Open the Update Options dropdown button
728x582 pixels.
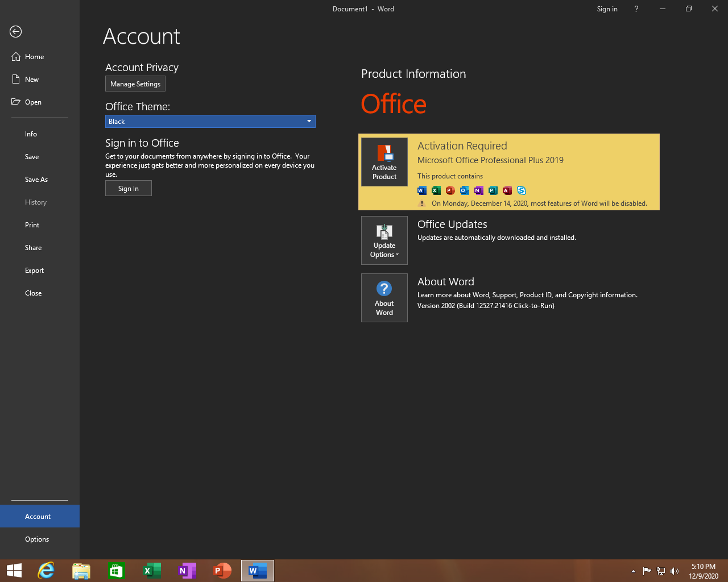[384, 240]
